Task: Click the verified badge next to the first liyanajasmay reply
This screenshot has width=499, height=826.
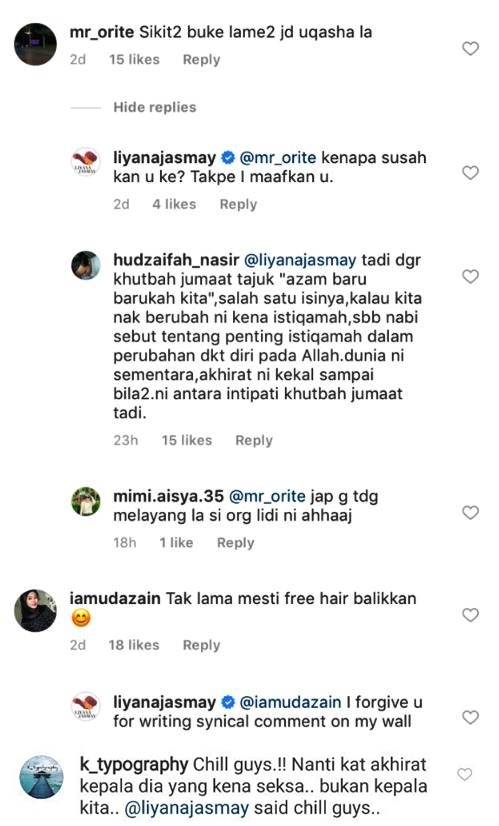Action: 228,158
